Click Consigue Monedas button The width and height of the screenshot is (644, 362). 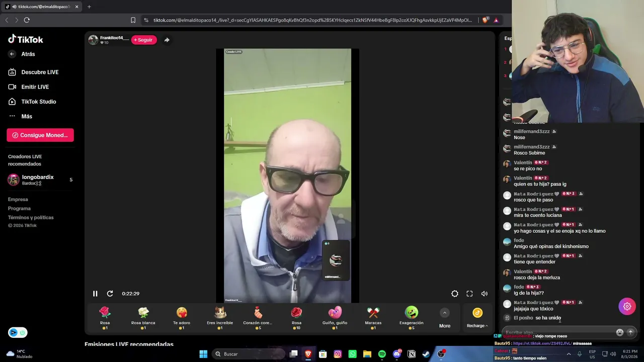40,135
